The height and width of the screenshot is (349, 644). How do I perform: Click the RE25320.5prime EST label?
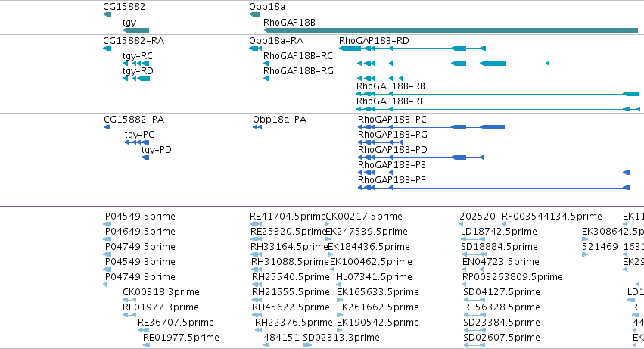(x=288, y=232)
